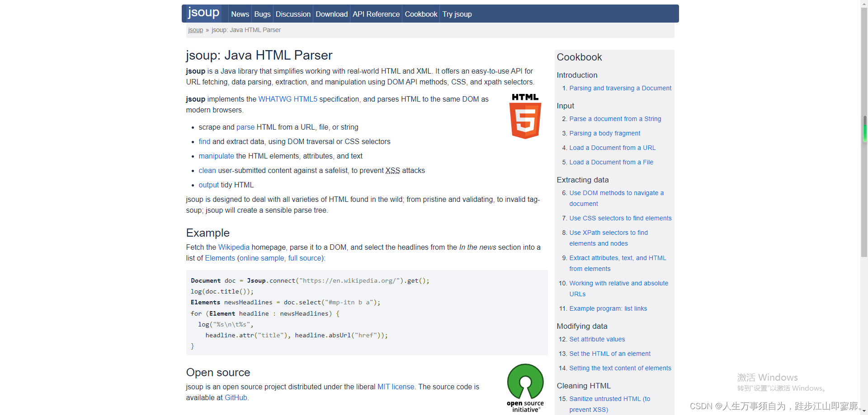
Task: Click the Open Source Initiative logo
Action: click(525, 388)
